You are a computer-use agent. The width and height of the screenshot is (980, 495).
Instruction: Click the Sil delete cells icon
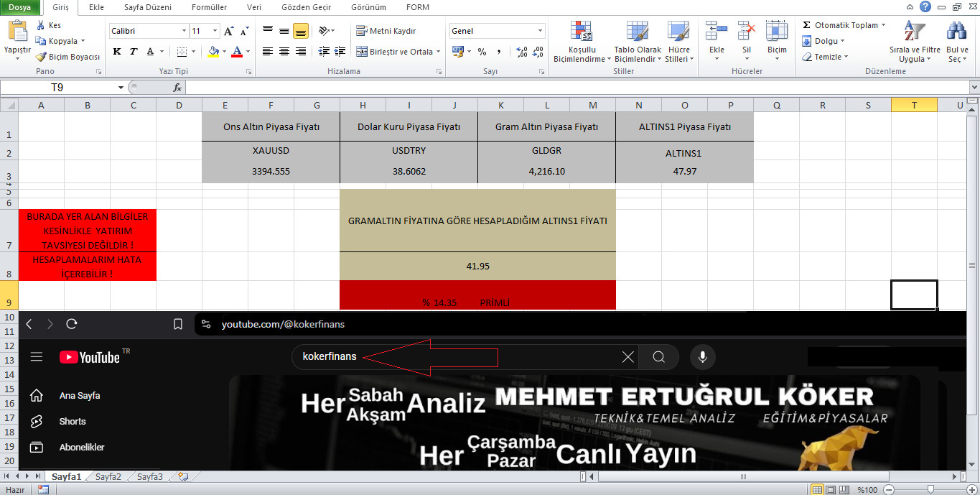747,31
